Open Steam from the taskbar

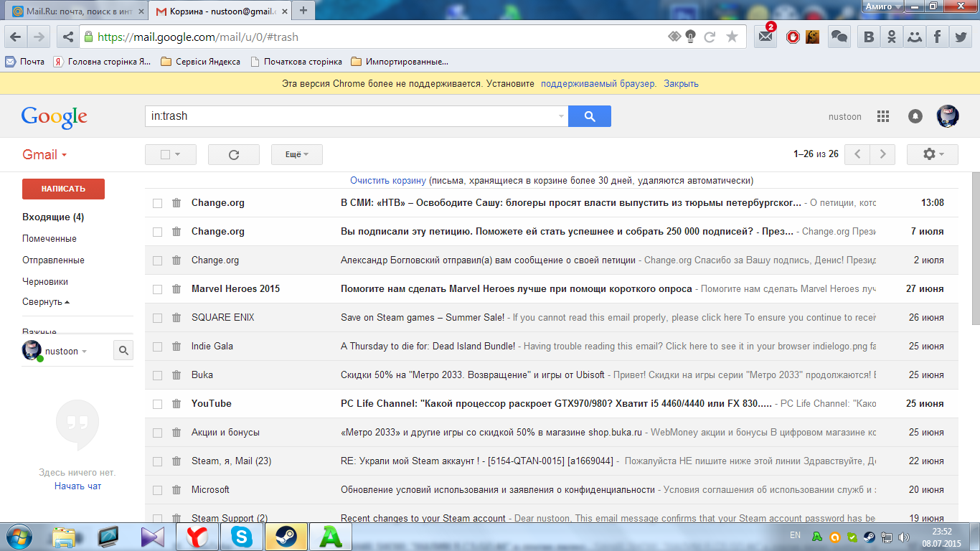tap(286, 536)
